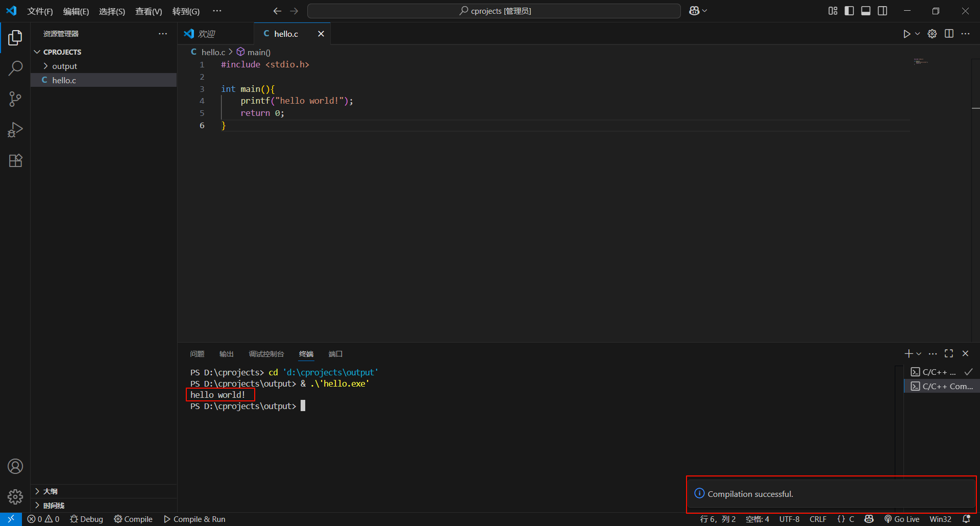Click the Run code play icon
Viewport: 980px width, 526px height.
906,34
